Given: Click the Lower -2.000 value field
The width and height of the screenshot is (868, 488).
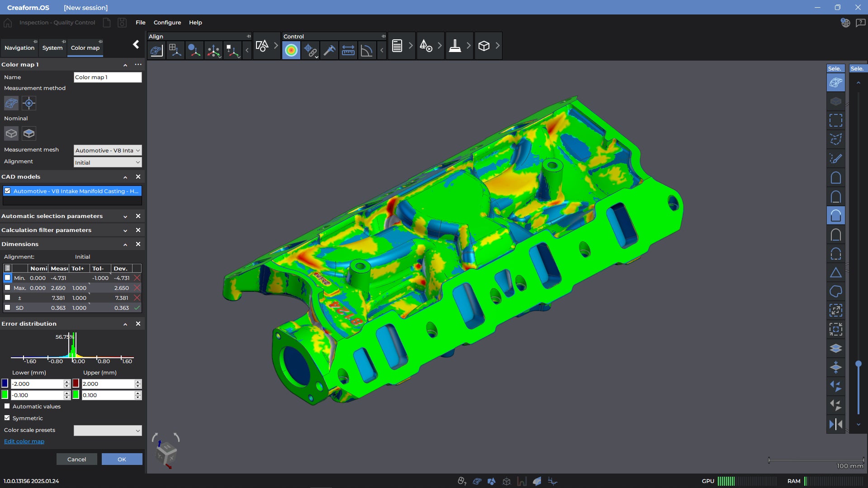Looking at the screenshot, I should 38,384.
